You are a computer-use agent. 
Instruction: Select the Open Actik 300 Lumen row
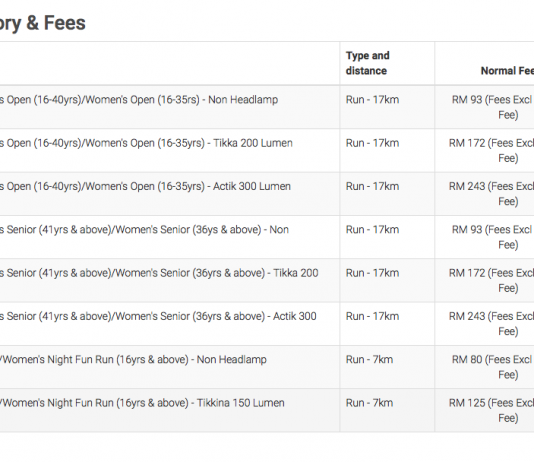coord(267,194)
